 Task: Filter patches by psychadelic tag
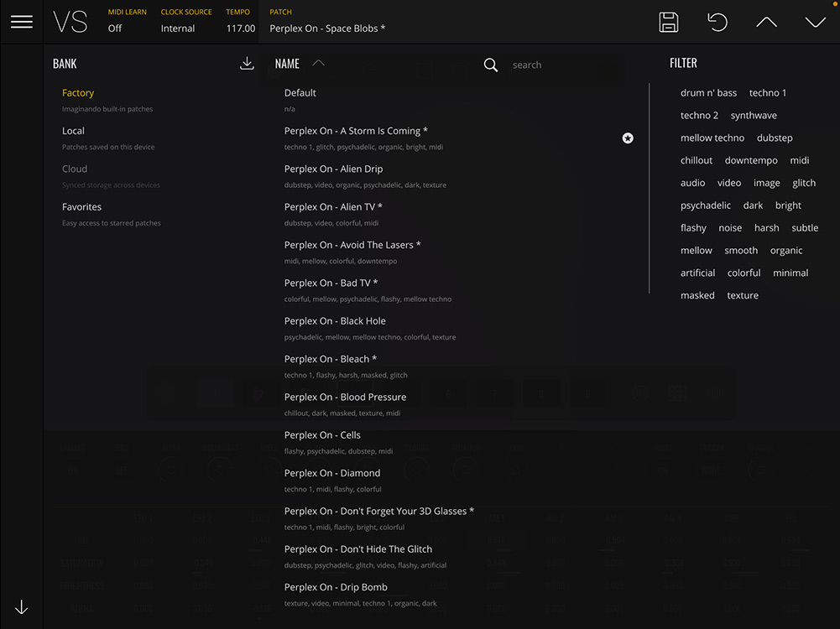705,205
